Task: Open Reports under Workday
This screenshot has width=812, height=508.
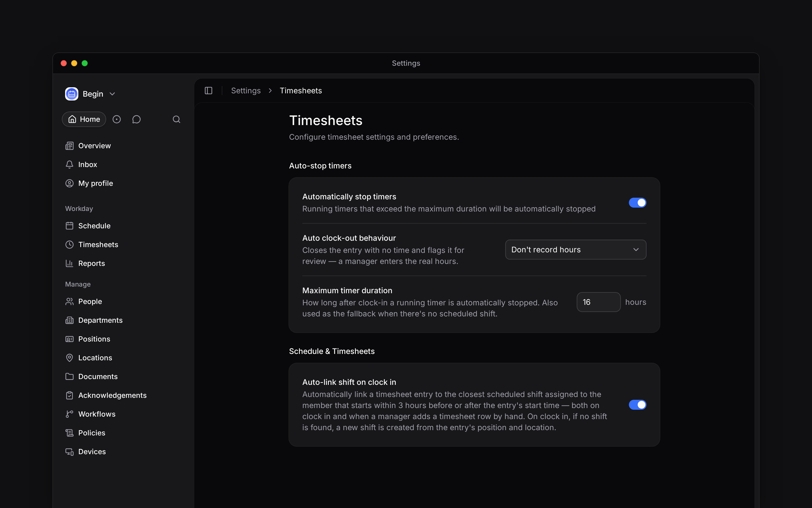Action: point(123,263)
